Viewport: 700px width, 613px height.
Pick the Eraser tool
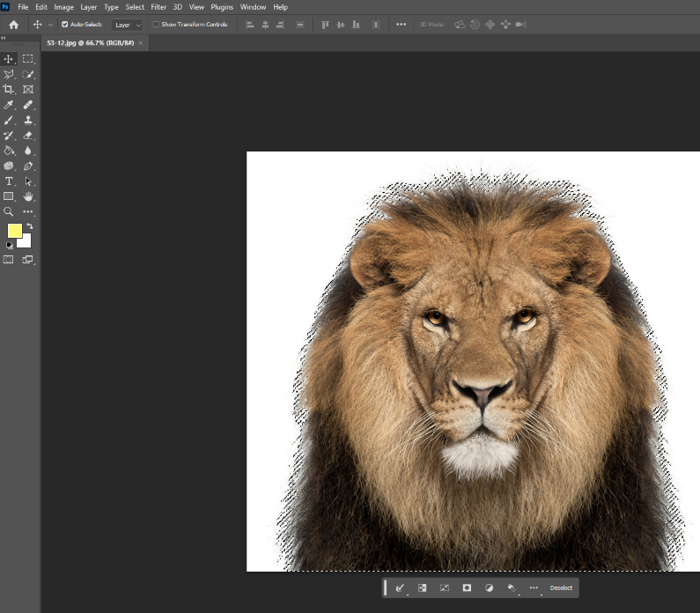click(28, 136)
